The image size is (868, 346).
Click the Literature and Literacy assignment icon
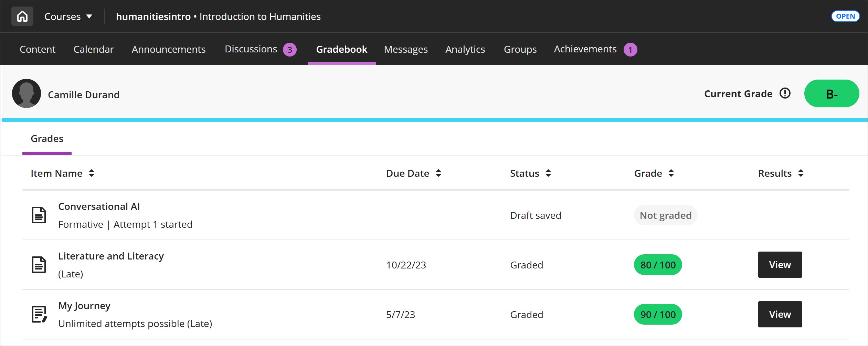click(x=39, y=264)
